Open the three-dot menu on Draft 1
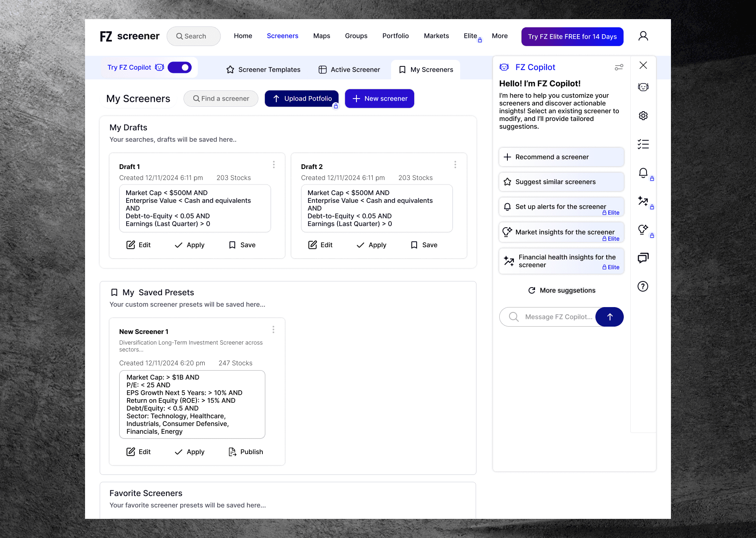The width and height of the screenshot is (756, 538). [274, 165]
